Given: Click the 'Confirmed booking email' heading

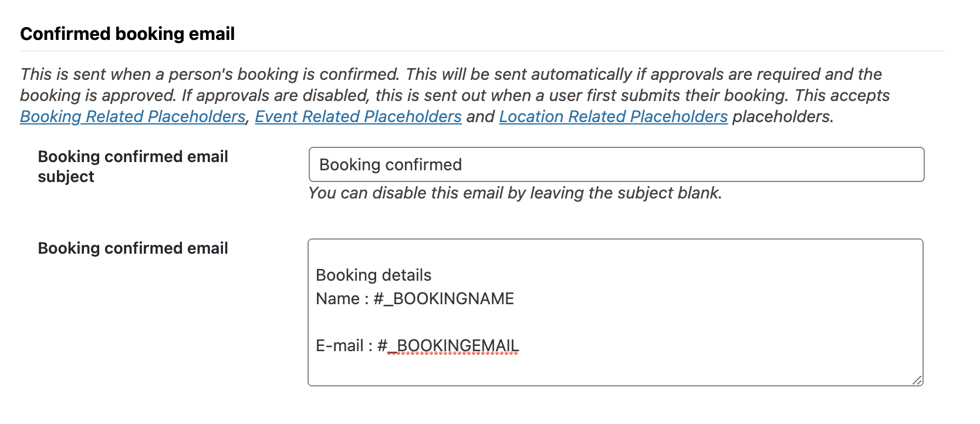Looking at the screenshot, I should pos(127,34).
